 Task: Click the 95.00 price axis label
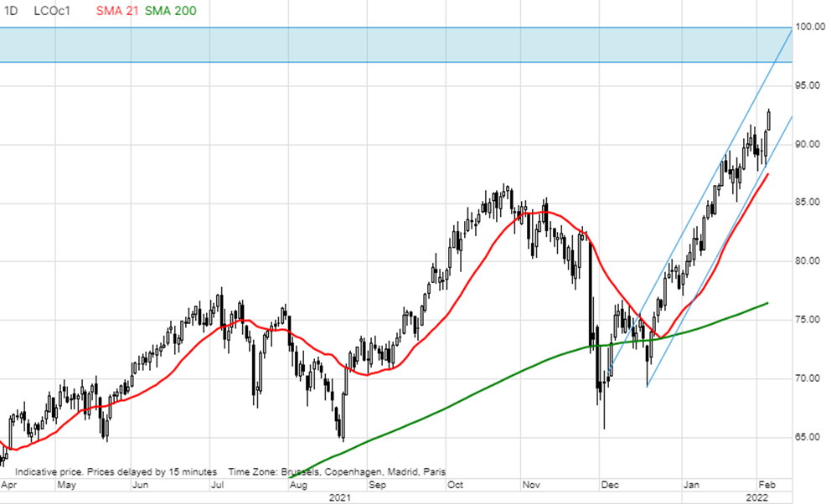808,85
